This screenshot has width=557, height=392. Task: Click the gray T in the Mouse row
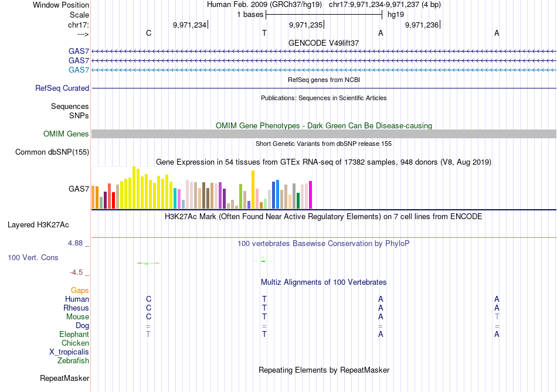[x=497, y=317]
